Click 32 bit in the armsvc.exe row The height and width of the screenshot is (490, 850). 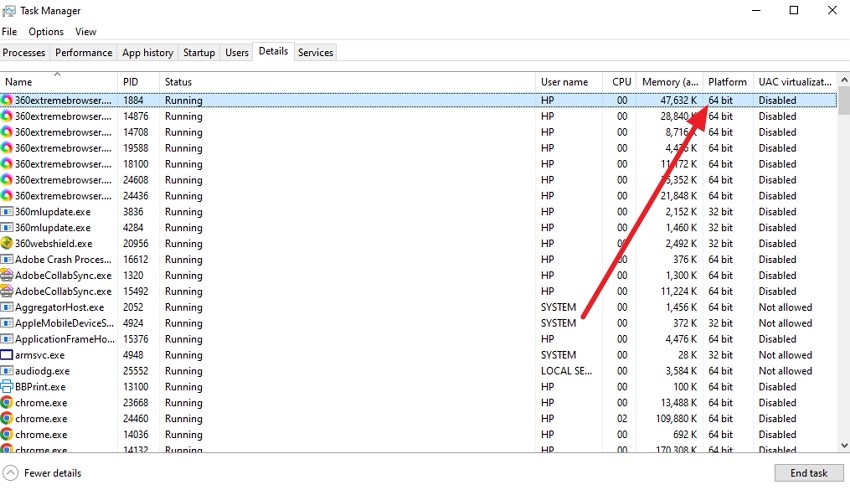720,355
